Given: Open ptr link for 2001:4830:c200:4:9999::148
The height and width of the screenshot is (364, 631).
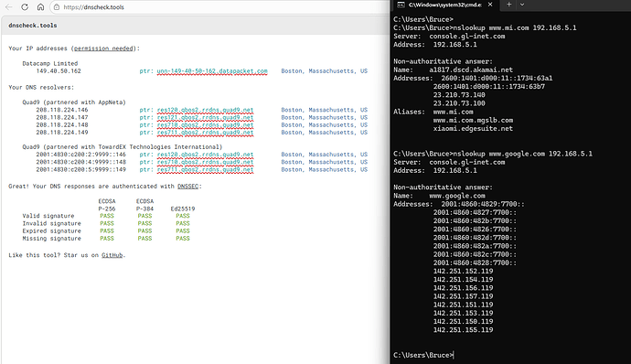Looking at the screenshot, I should coord(205,162).
